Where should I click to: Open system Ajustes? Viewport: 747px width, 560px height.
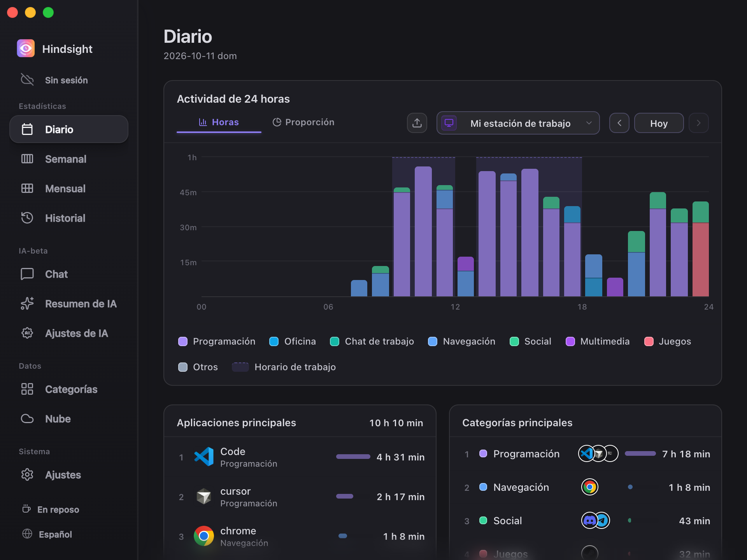coord(69,474)
